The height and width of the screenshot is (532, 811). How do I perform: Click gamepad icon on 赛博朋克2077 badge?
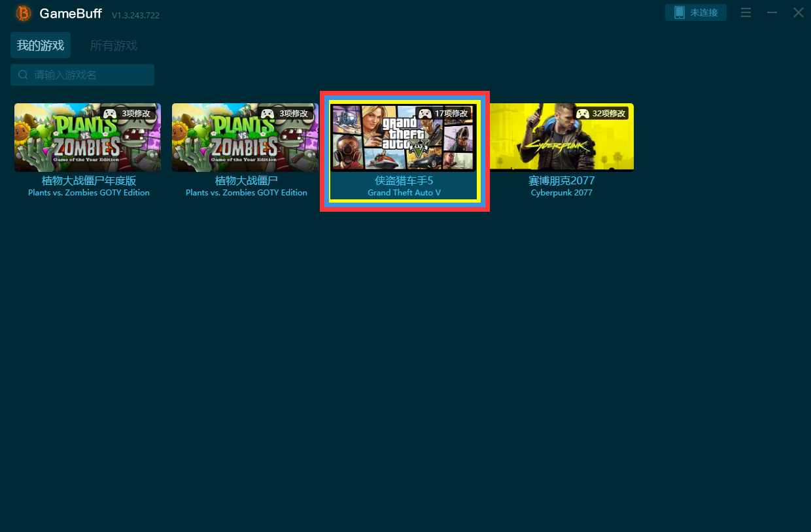[582, 113]
